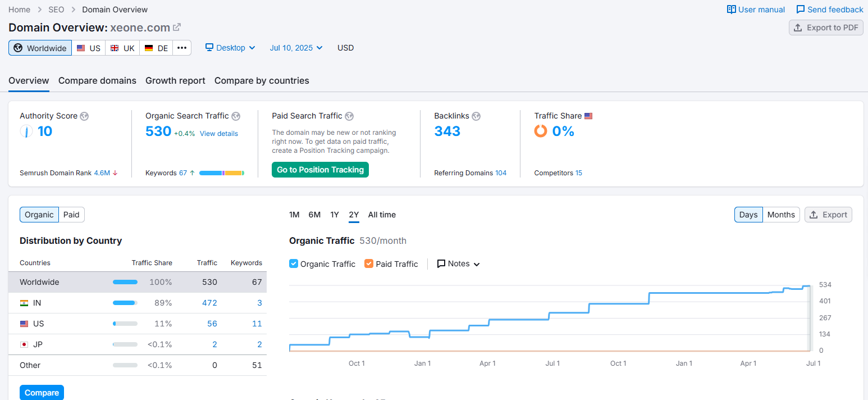868x400 pixels.
Task: Click the Backlinks 343 number
Action: pos(447,131)
